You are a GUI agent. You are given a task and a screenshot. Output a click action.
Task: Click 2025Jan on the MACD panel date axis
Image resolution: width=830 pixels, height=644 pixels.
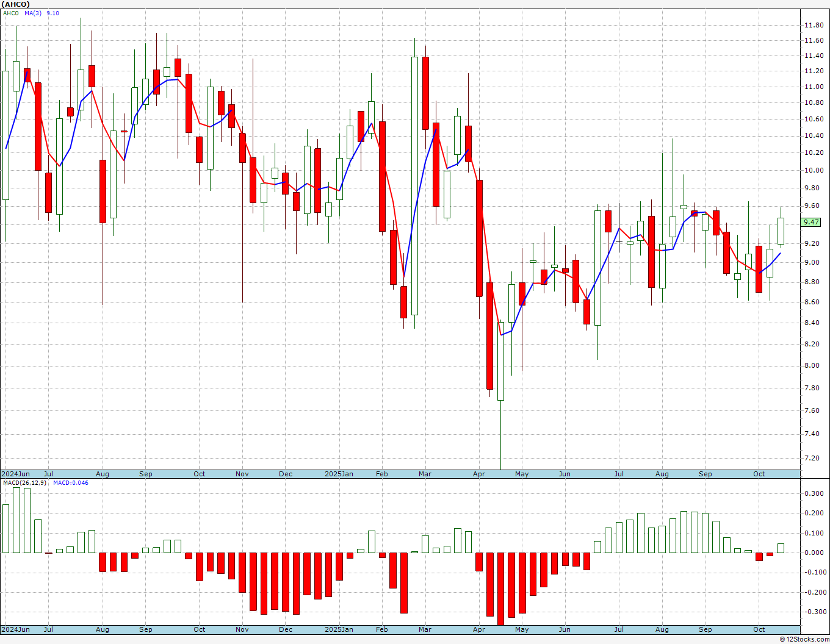click(x=339, y=629)
